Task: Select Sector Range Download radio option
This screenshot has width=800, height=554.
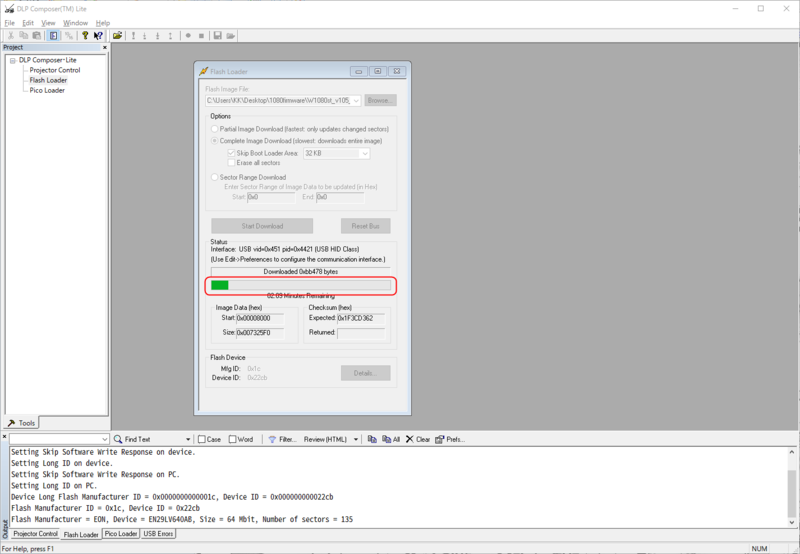Action: [x=215, y=177]
